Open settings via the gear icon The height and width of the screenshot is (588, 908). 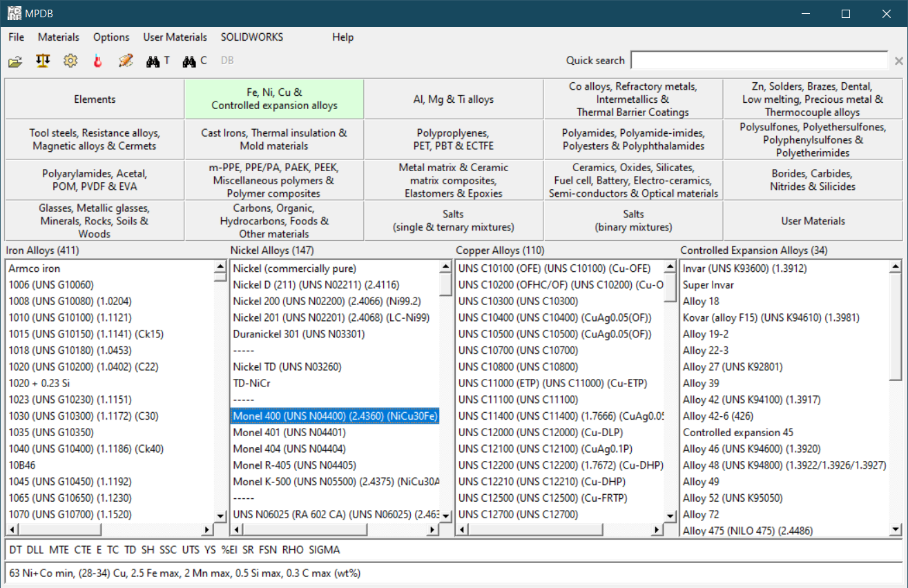[70, 61]
